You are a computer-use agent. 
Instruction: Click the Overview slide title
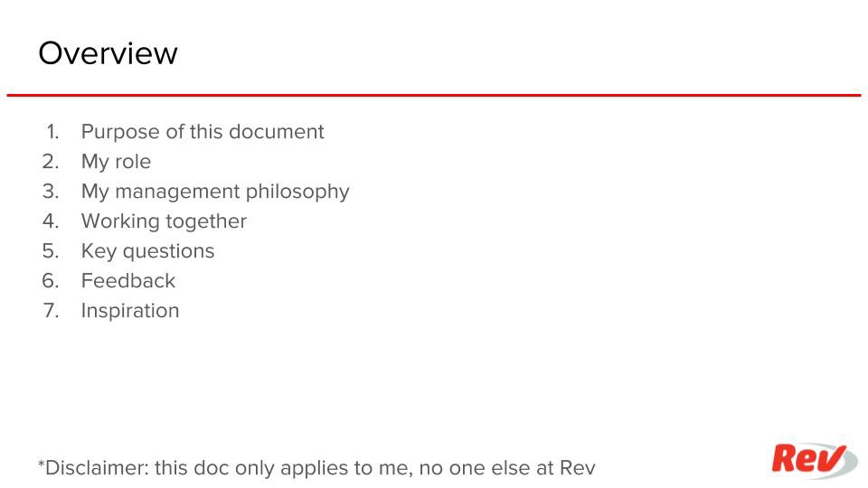(108, 53)
